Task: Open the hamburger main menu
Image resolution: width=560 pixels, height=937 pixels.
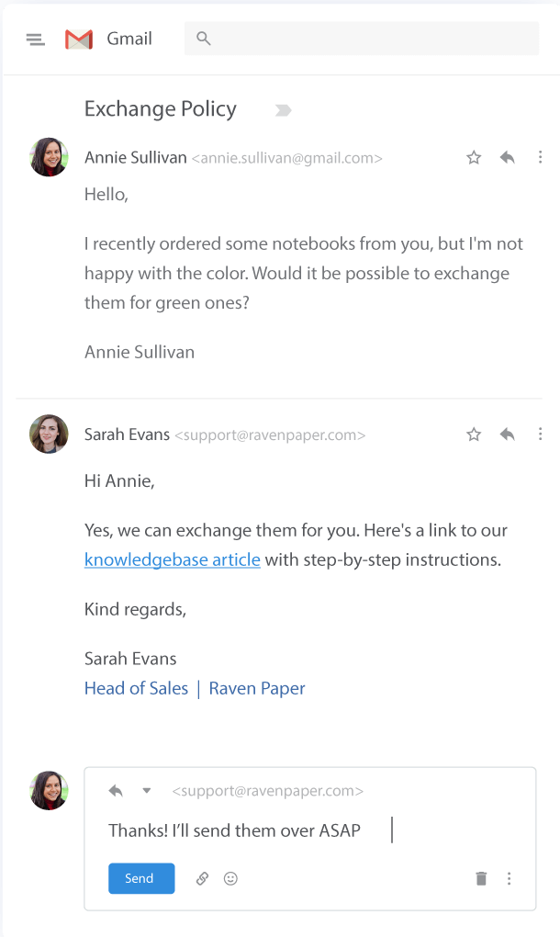Action: point(36,39)
